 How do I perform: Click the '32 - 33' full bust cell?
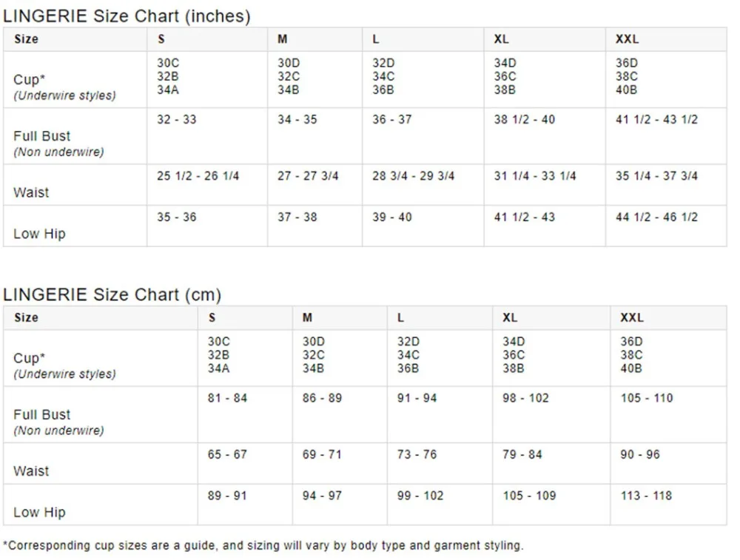[177, 120]
